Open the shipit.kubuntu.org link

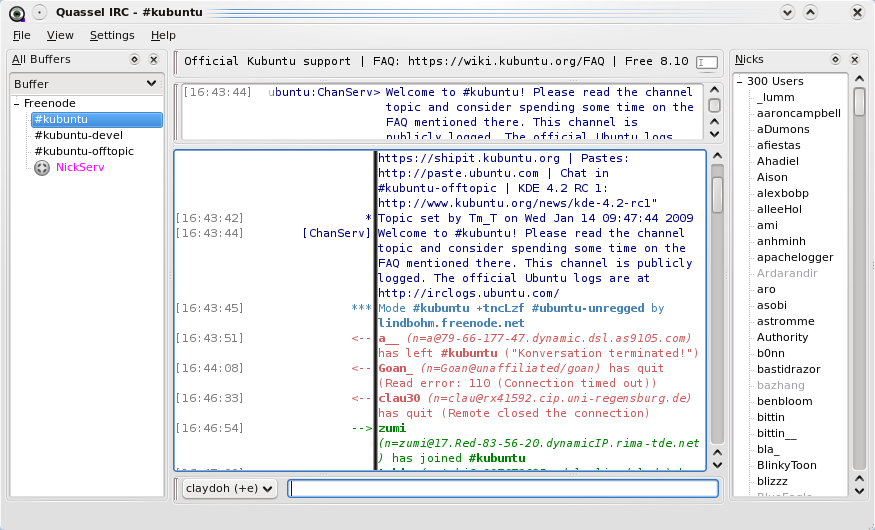(x=469, y=158)
